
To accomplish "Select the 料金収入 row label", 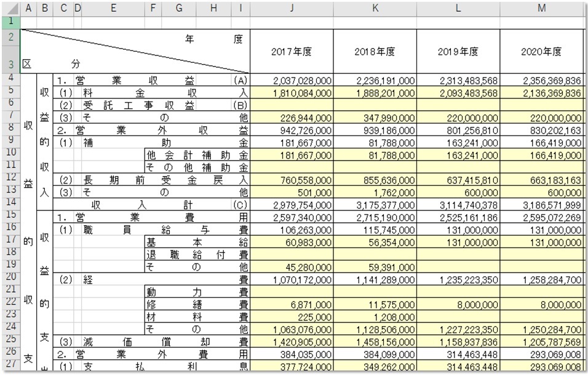I will [x=151, y=93].
